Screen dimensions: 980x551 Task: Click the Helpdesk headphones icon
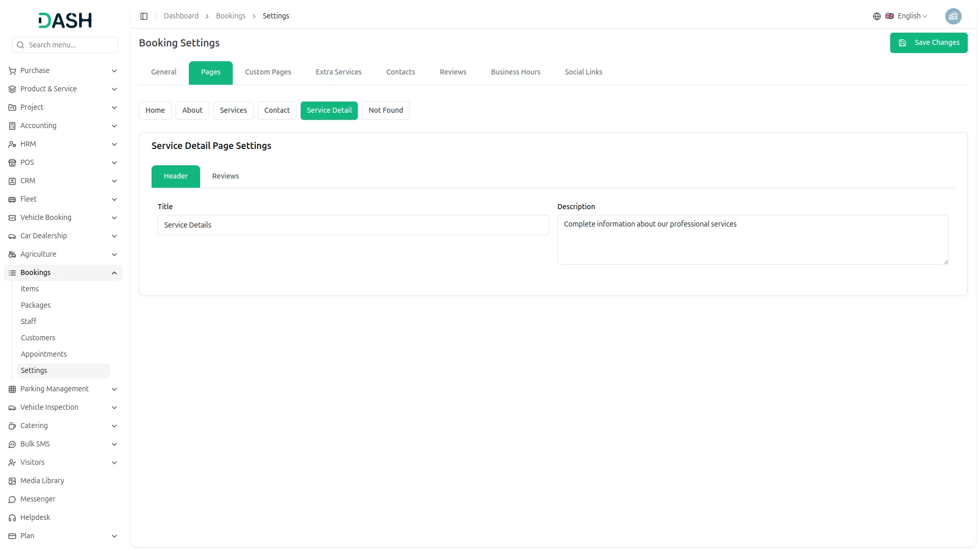12,518
